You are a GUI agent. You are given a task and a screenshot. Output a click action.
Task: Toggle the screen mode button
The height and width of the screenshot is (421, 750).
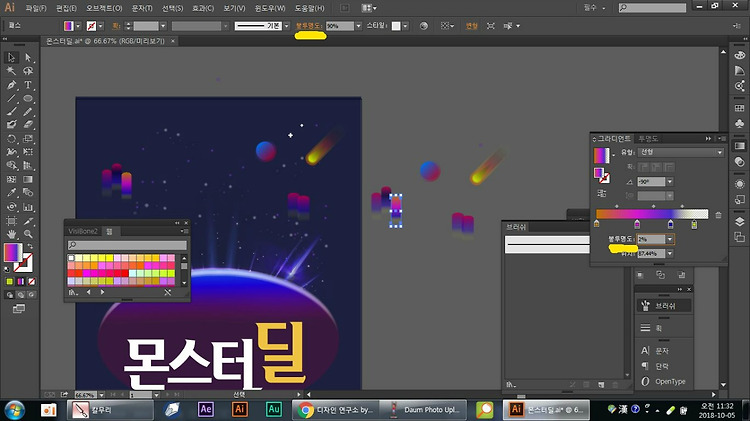click(19, 309)
